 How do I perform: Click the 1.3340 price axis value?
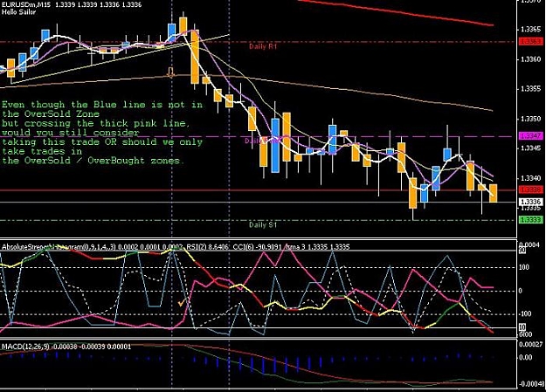530,178
